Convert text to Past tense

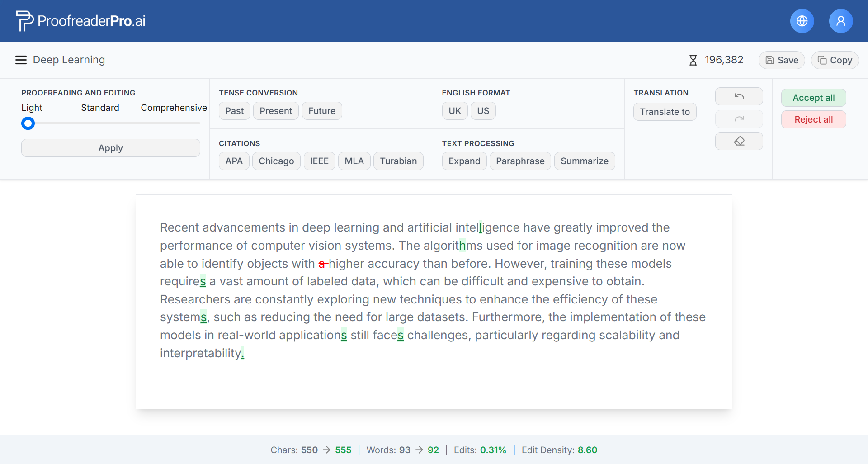(234, 111)
